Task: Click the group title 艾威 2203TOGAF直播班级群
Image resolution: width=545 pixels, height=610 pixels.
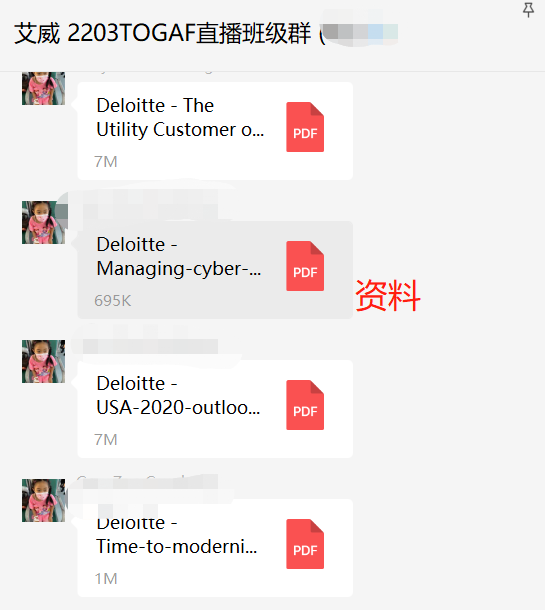Action: click(x=163, y=33)
